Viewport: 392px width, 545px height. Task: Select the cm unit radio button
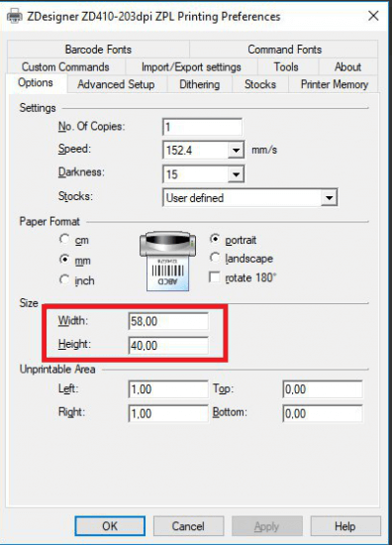(x=64, y=239)
